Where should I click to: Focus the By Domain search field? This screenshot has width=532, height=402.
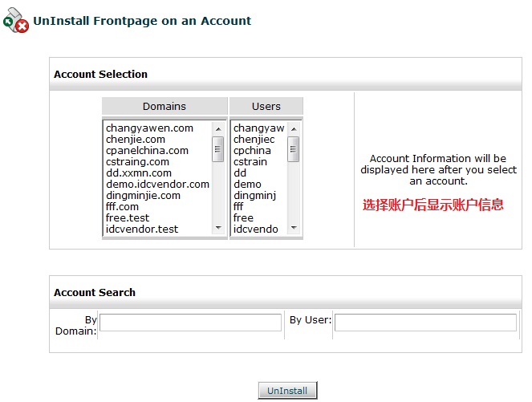tap(190, 323)
